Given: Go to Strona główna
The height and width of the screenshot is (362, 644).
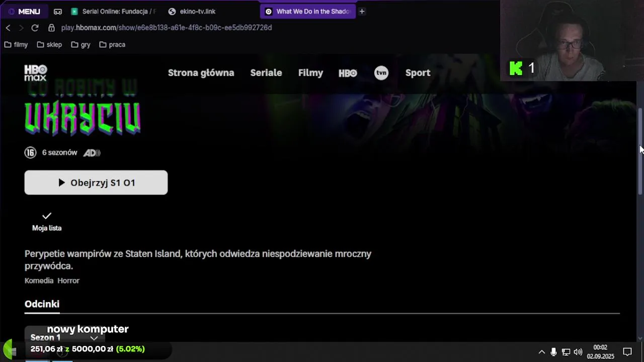Looking at the screenshot, I should pyautogui.click(x=201, y=73).
